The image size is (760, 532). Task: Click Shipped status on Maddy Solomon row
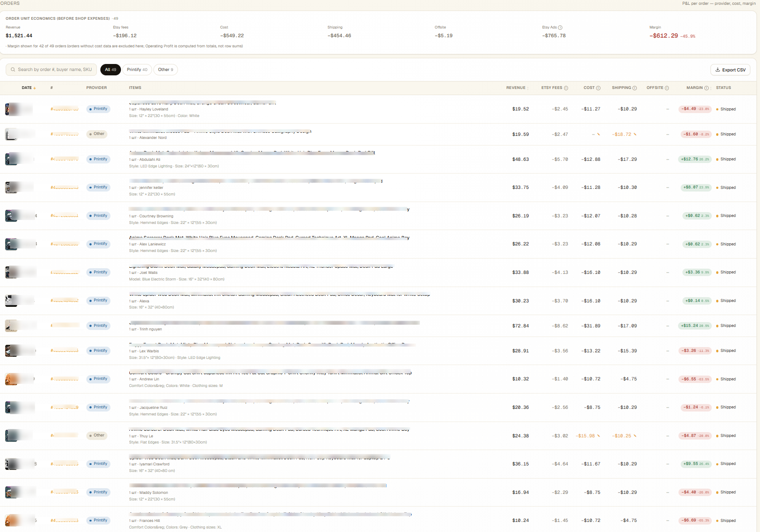726,492
